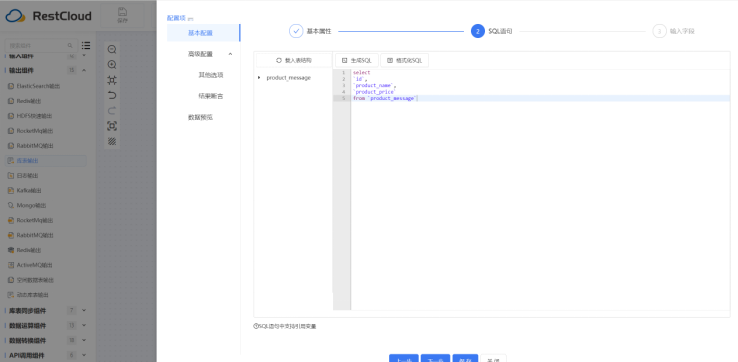The image size is (738, 362).
Task: Expand the 库表同步组件 group
Action: click(84, 310)
